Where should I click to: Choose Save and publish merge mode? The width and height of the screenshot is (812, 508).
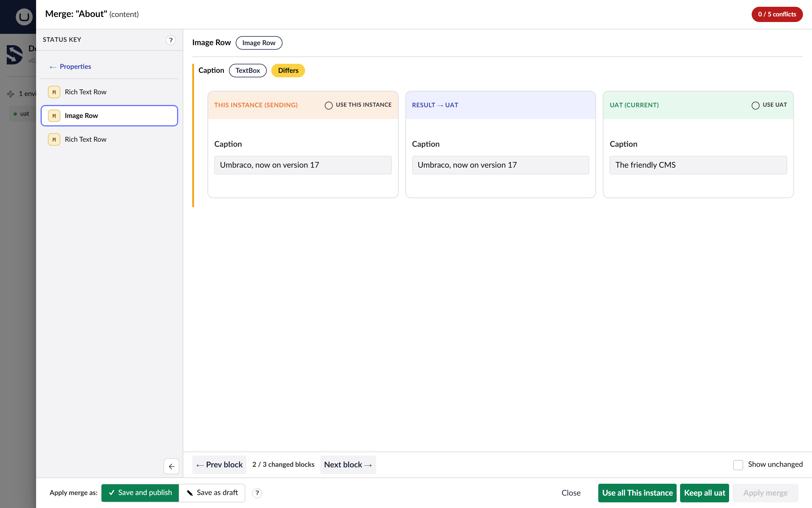point(140,492)
